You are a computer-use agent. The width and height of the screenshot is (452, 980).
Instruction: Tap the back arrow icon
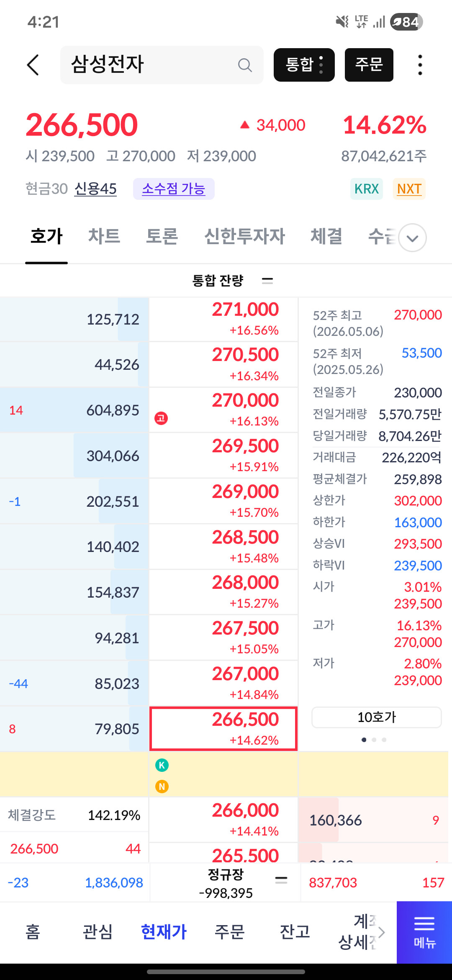coord(33,65)
